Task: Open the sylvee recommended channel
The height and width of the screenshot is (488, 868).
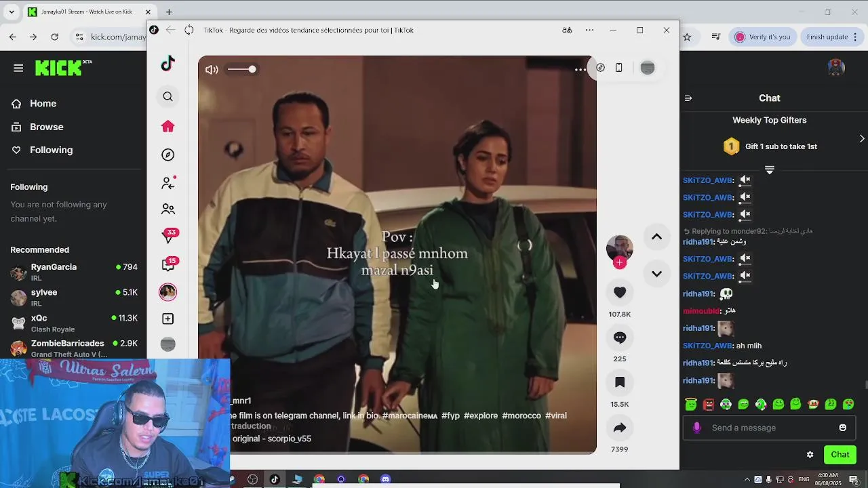Action: [x=74, y=297]
